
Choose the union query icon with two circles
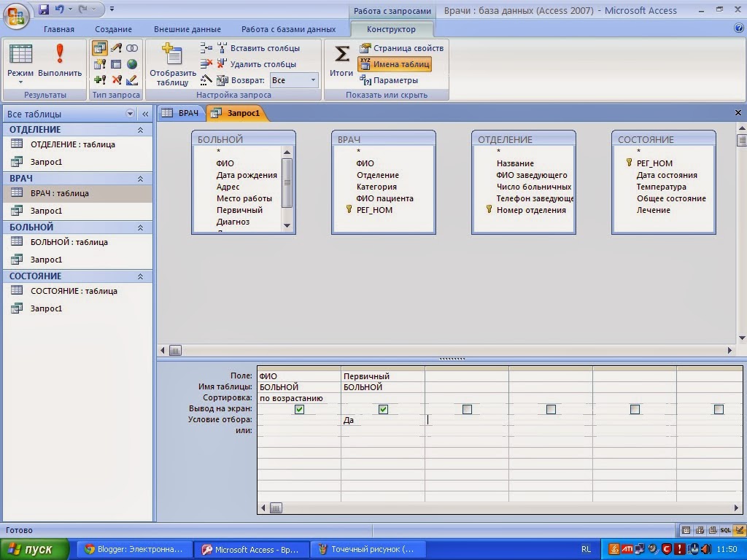[132, 48]
